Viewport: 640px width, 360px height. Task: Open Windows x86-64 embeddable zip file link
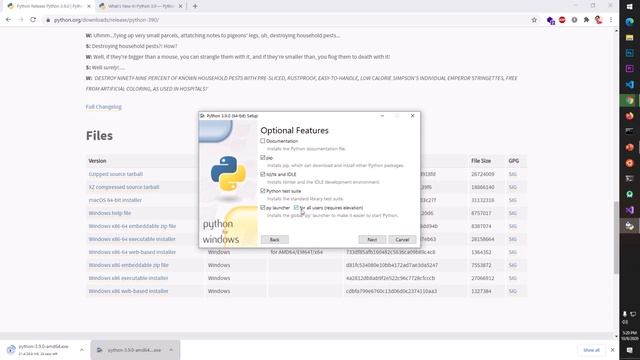[x=132, y=226]
